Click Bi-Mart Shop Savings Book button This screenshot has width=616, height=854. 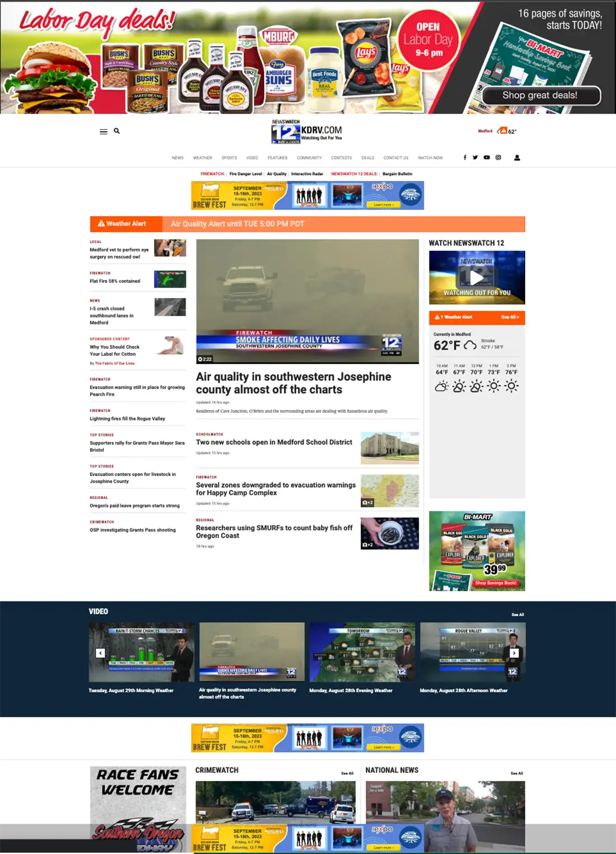click(496, 583)
